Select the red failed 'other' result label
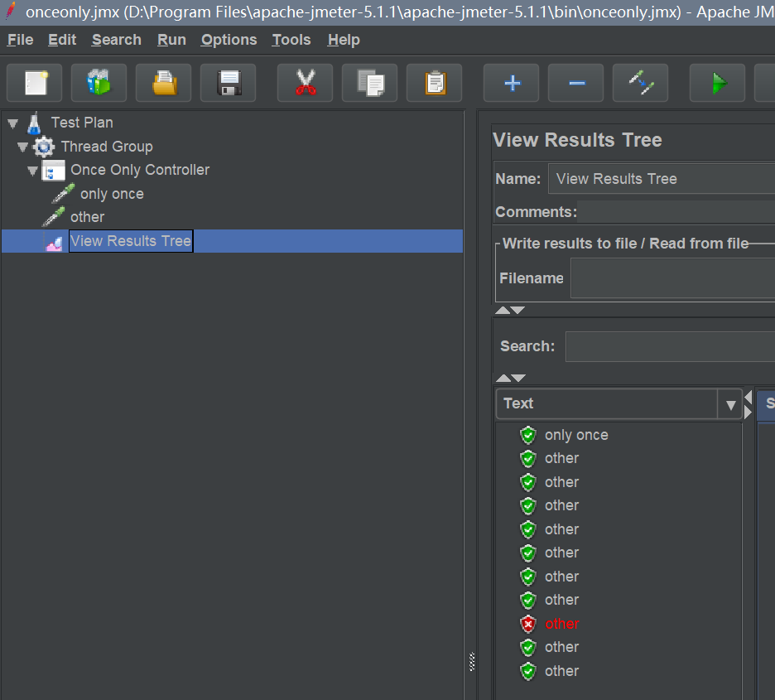Viewport: 775px width, 700px height. coord(562,624)
